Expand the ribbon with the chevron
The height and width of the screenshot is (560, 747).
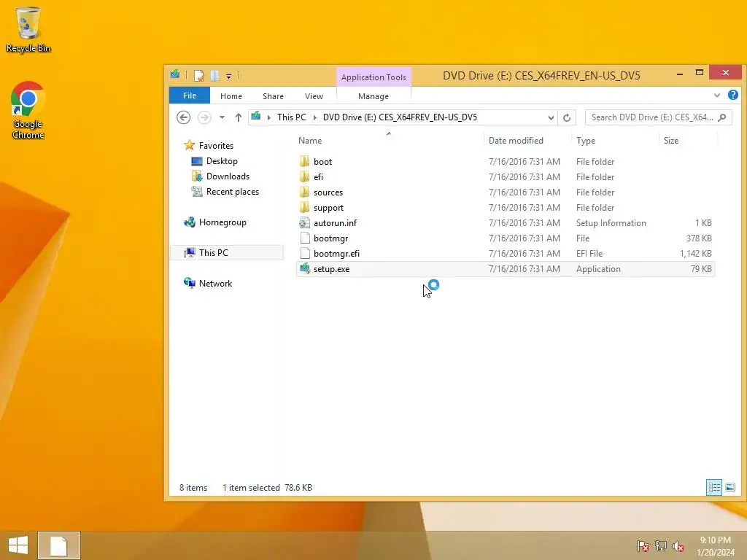tap(716, 96)
